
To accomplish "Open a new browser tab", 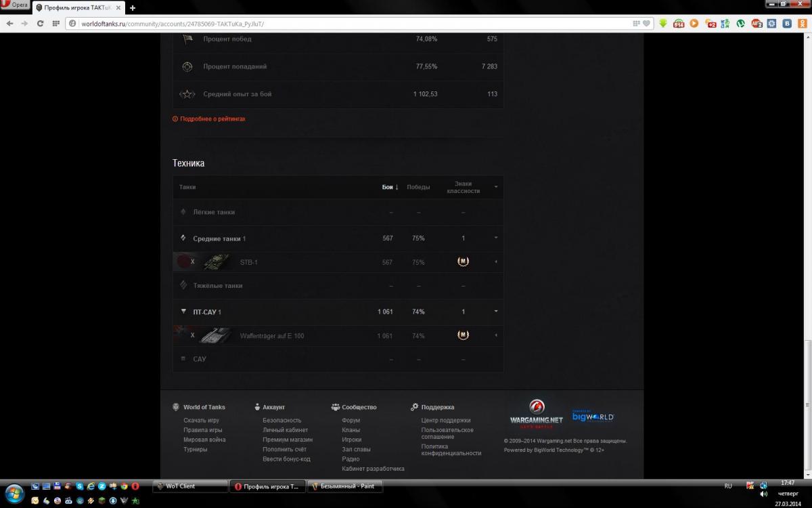I will point(133,7).
